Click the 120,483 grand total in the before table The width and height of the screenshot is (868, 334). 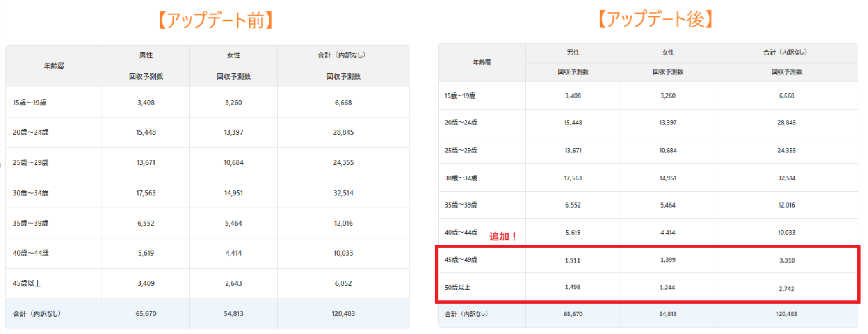[343, 314]
